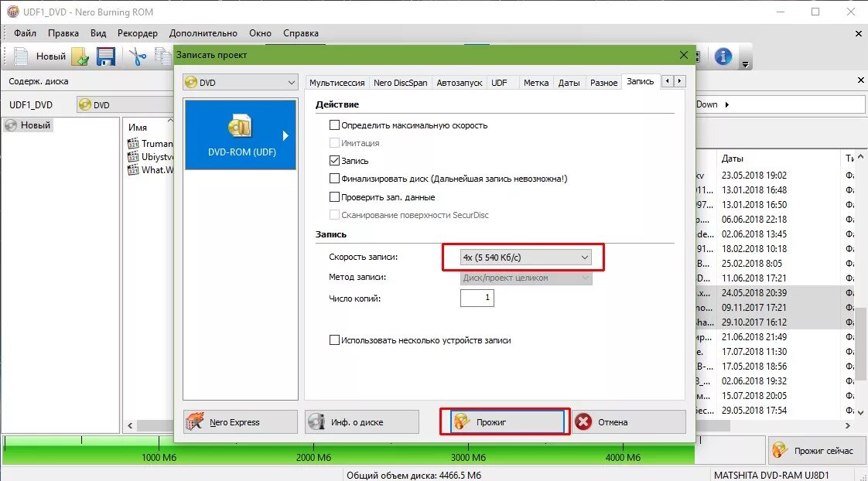This screenshot has width=868, height=481.
Task: Enable Verify written data checkbox
Action: pyautogui.click(x=334, y=196)
